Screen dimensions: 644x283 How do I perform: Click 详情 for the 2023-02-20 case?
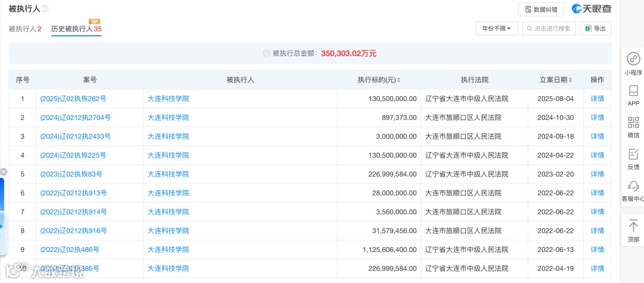point(597,174)
